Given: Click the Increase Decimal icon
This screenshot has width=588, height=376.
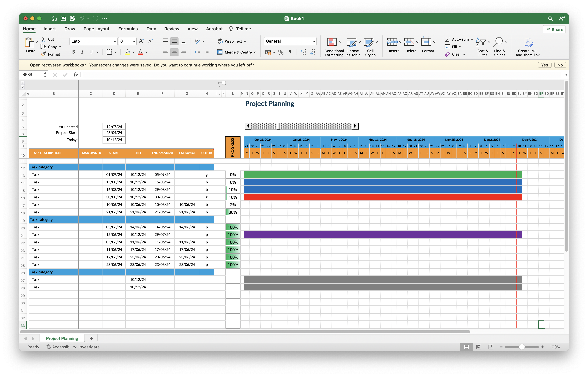Looking at the screenshot, I should (304, 52).
